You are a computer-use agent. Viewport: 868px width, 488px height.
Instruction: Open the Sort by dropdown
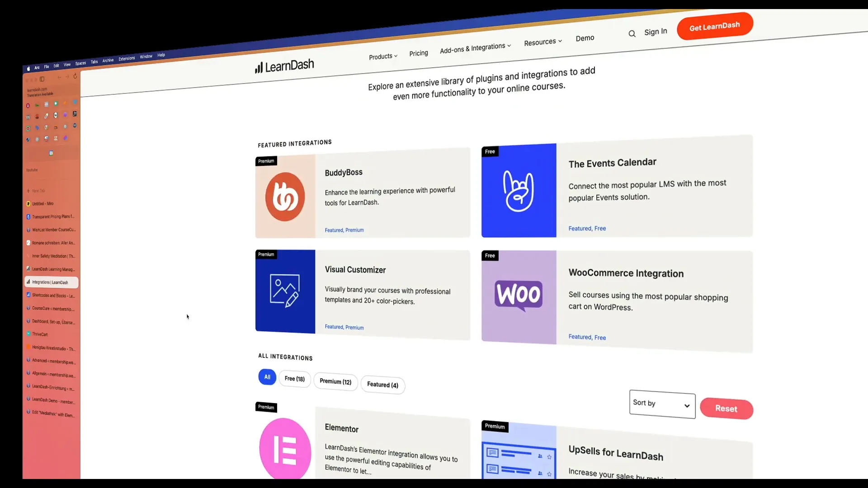tap(662, 404)
